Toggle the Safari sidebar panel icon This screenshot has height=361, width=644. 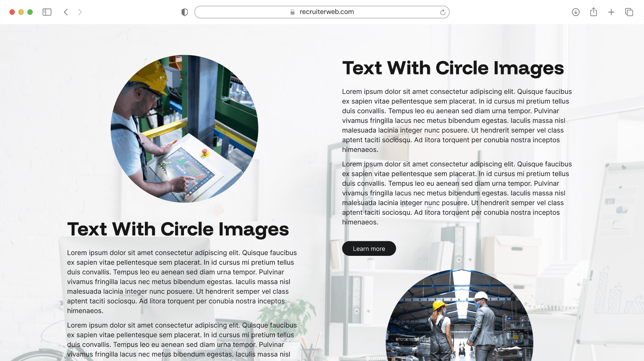[x=47, y=12]
